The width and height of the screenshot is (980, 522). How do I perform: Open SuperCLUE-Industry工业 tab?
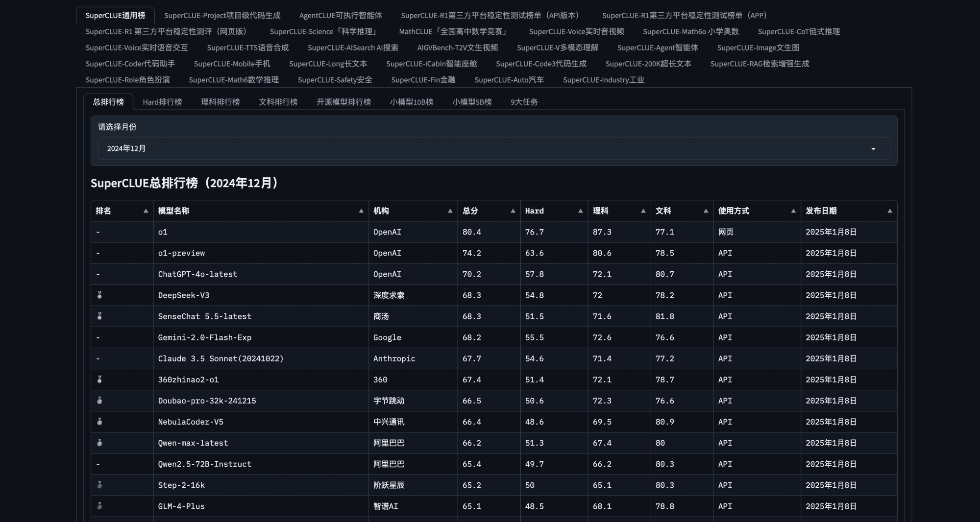click(604, 80)
